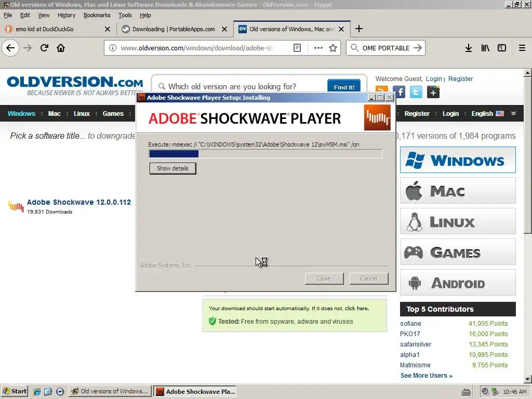Open the on-screen keyboard tray icon
This screenshot has height=399, width=532.
pos(466,392)
